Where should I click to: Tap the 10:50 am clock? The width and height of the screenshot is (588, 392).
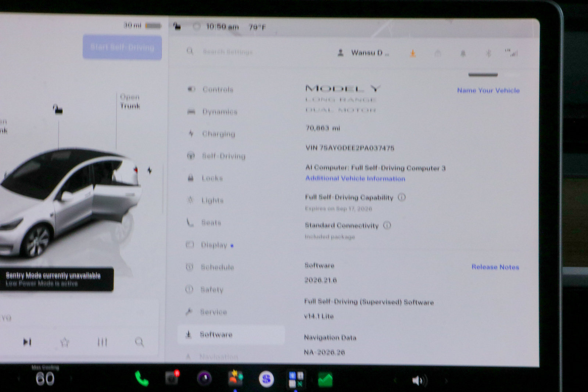(x=222, y=27)
